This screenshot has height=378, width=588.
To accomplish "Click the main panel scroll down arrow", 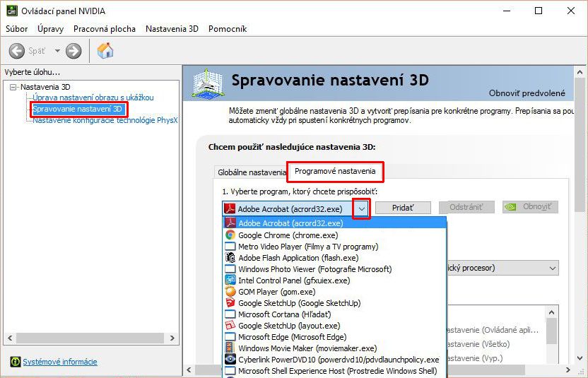I will tap(580, 358).
